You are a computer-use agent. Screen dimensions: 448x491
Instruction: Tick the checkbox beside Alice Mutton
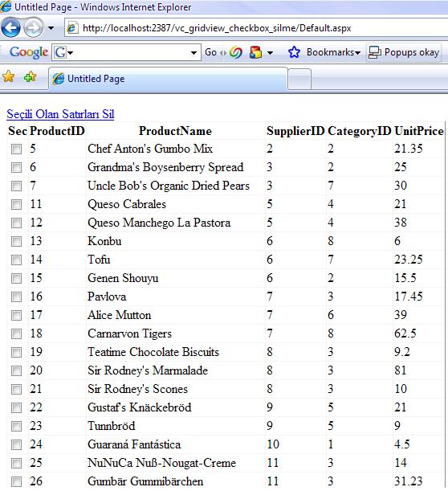[16, 315]
